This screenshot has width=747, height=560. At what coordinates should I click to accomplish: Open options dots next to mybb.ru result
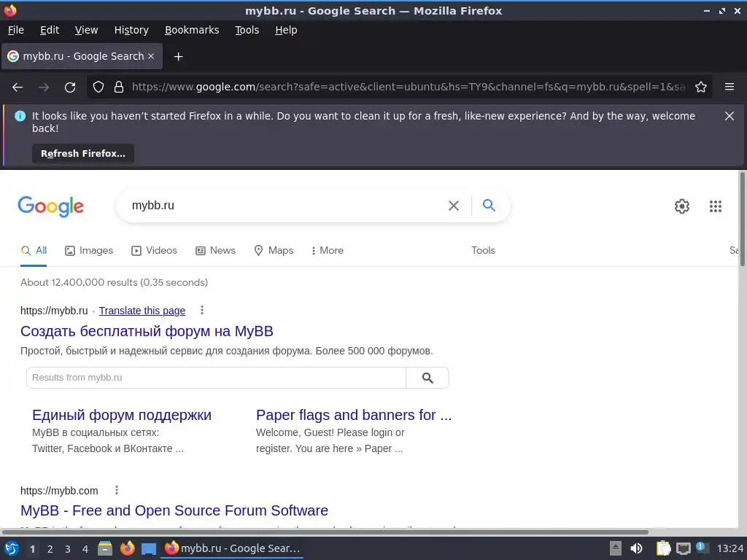(202, 311)
